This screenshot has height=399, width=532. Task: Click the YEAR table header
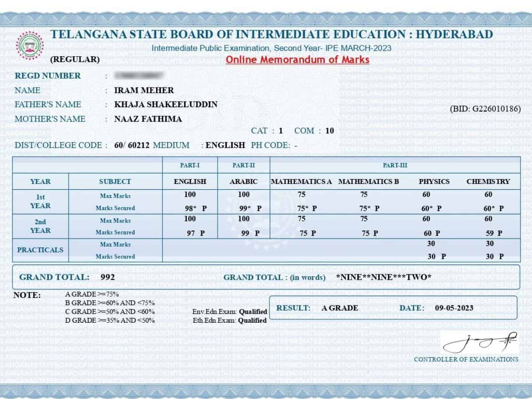click(40, 181)
